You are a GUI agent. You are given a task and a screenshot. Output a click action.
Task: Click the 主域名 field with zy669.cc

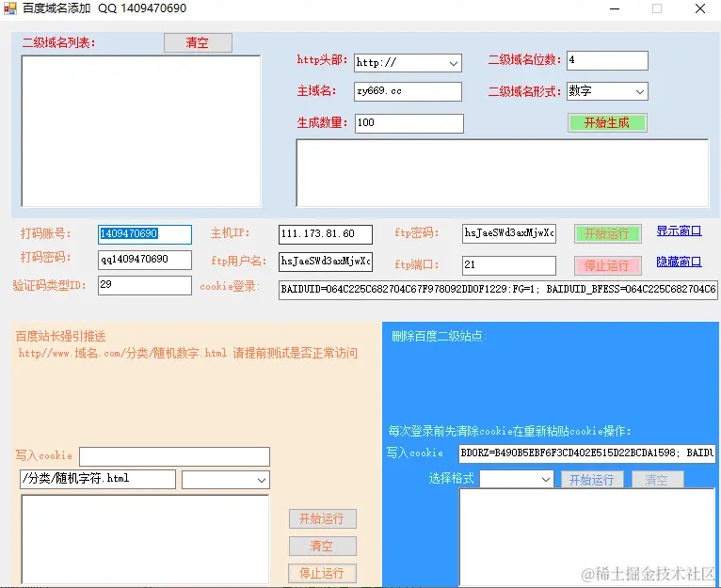click(x=408, y=91)
